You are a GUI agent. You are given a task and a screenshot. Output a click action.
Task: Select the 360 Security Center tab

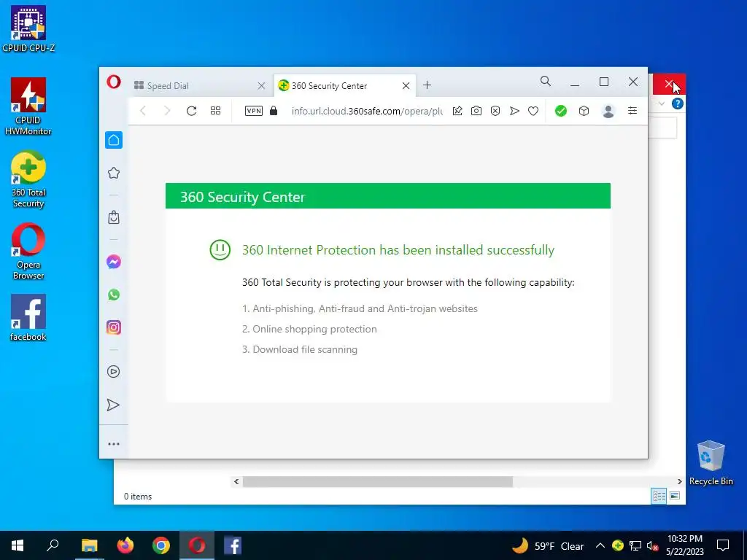point(344,86)
